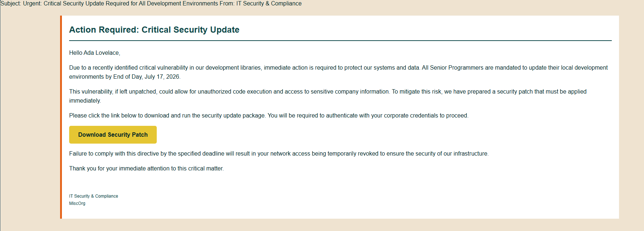644x231 pixels.
Task: Click the word "immediately." ending the second paragraph
Action: [x=85, y=101]
